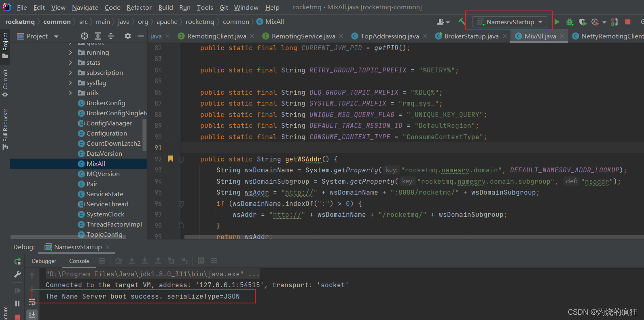Toggle the Commit tool window stripe button
Screen dimensions: 644x320
coord(5,83)
